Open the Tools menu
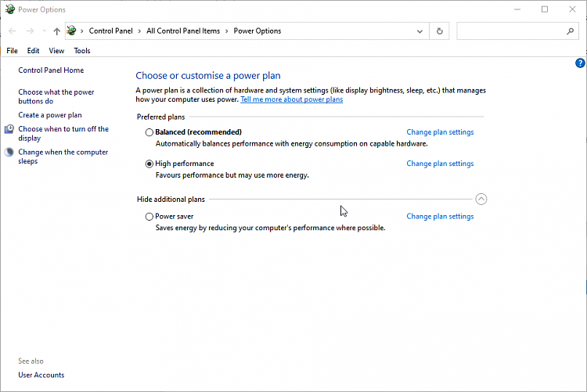Viewport: 587px width, 392px height. pos(82,51)
